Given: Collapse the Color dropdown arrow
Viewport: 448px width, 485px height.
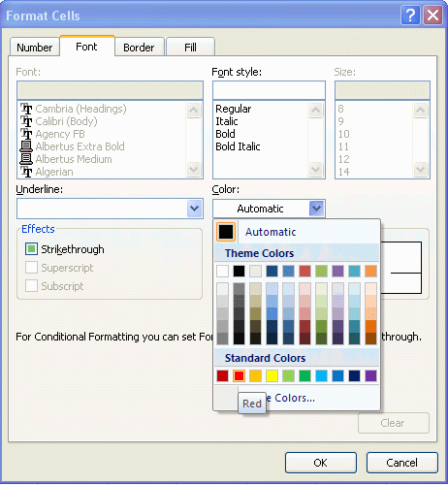Looking at the screenshot, I should [316, 209].
